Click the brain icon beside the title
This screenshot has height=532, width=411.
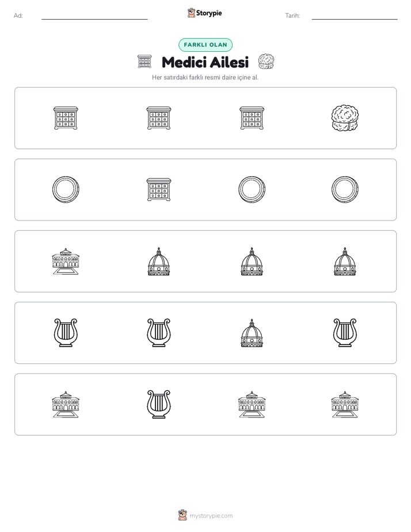tap(266, 62)
